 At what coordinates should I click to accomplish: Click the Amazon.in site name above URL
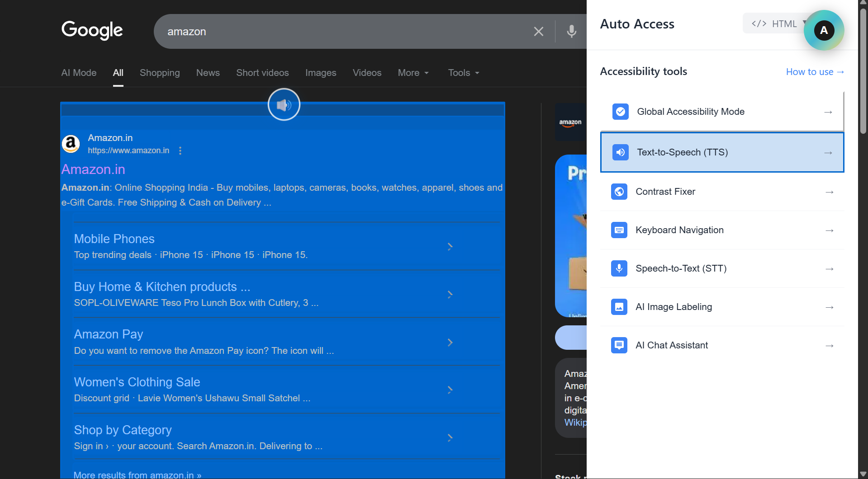click(x=110, y=138)
